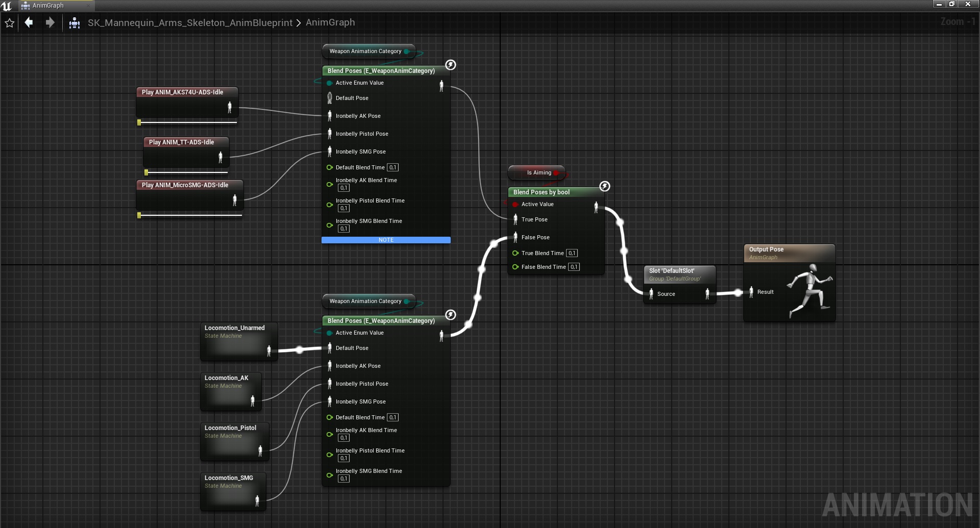Click the favorite star icon in toolbar
This screenshot has height=528, width=980.
click(x=9, y=23)
